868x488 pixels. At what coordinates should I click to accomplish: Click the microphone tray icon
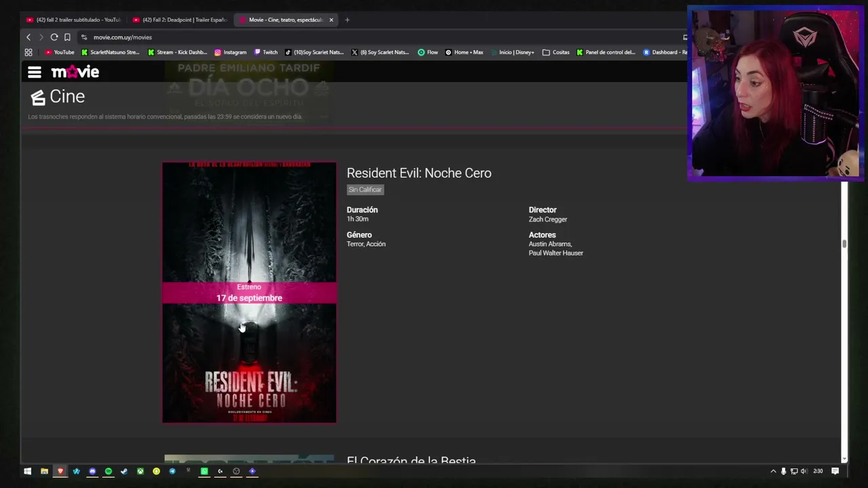[x=783, y=471]
